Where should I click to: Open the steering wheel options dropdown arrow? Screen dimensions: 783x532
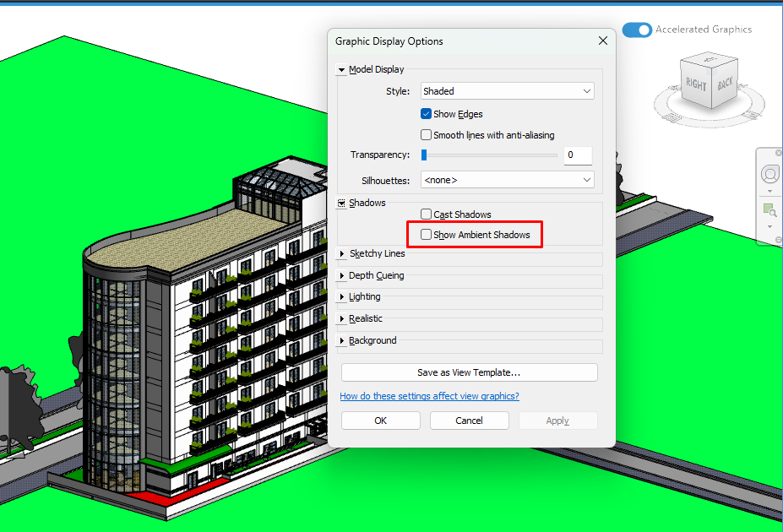(x=769, y=191)
